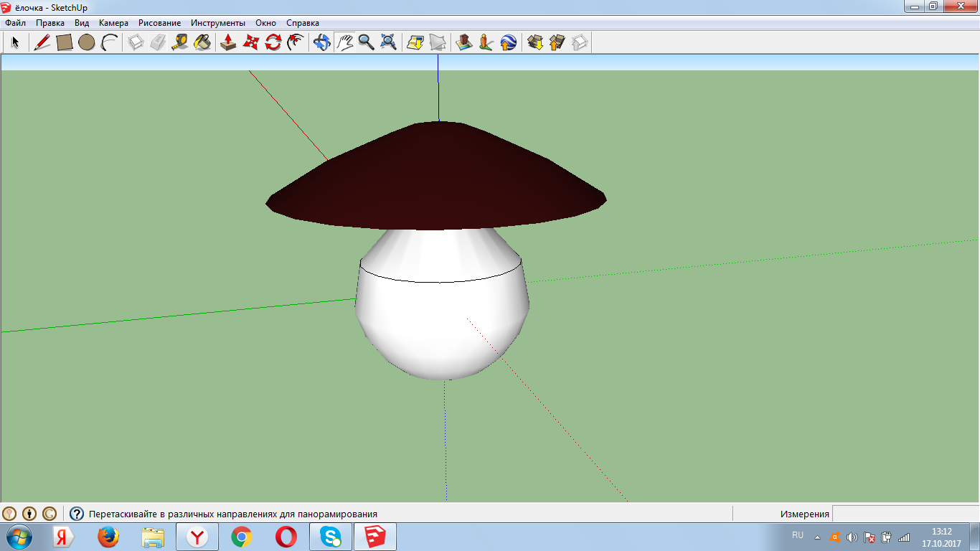Select the arrow Select tool

click(14, 42)
